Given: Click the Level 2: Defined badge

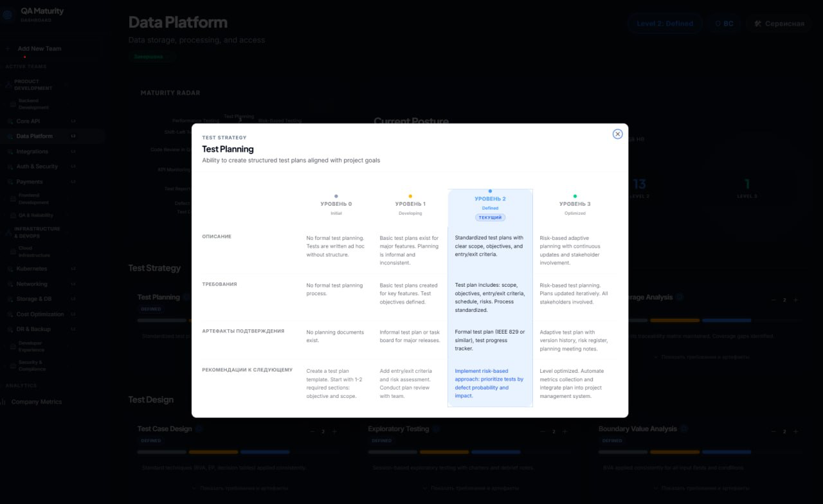Looking at the screenshot, I should click(665, 24).
